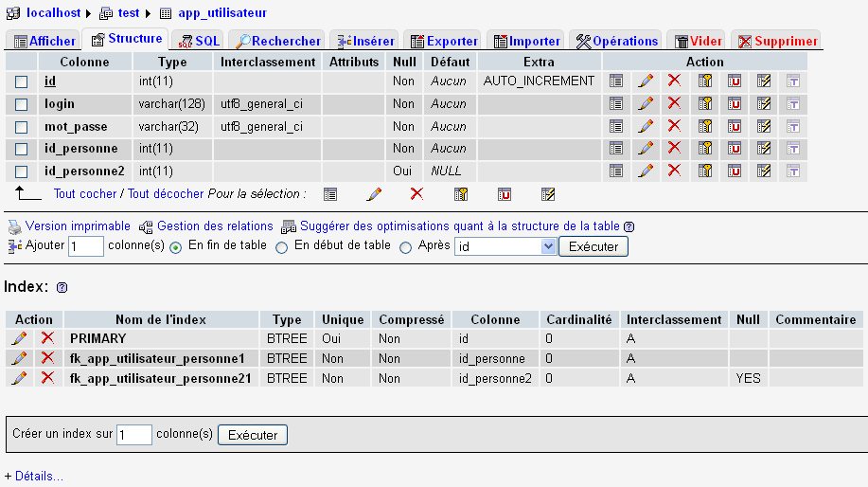The image size is (868, 487).
Task: Set unique icon on the login row
Action: 735,103
